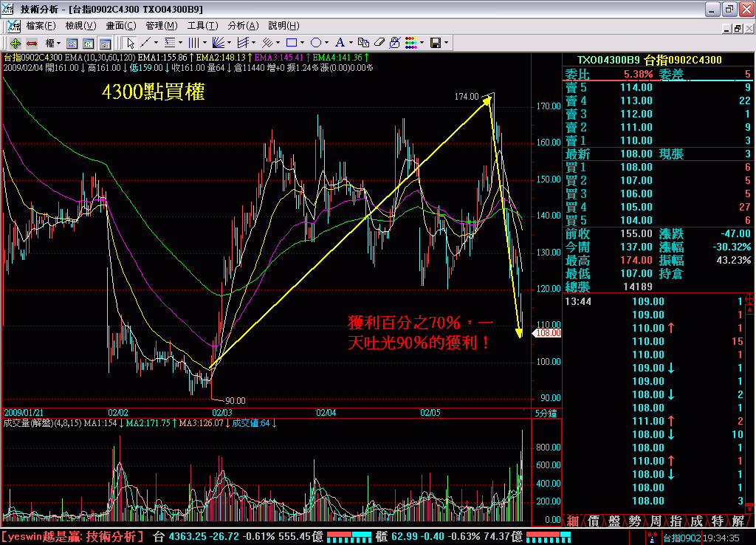Click the 賣5 row price 114.00
Viewport: 756px width, 545px height.
[636, 87]
